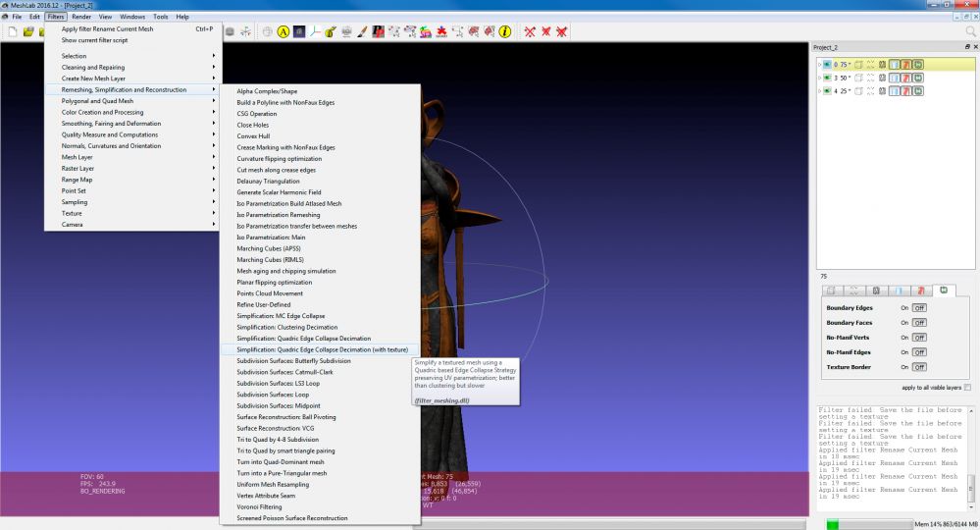Switch to points tab in render panel

853,291
